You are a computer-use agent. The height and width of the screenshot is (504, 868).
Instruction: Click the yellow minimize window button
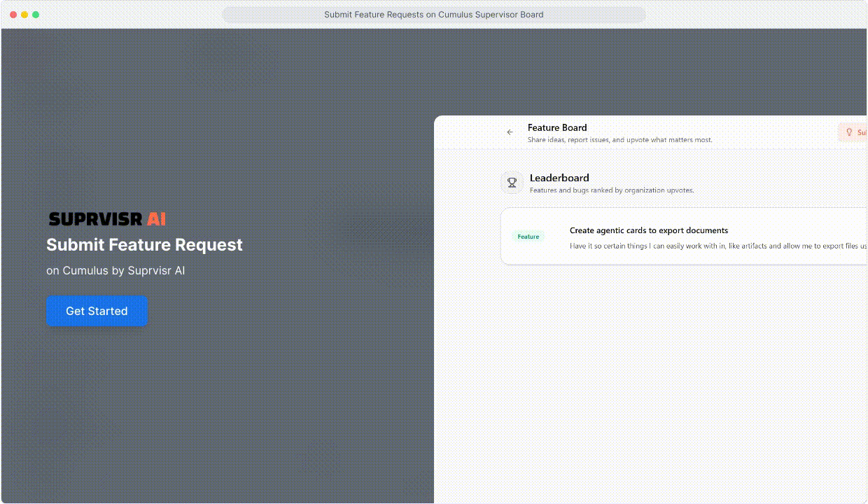pyautogui.click(x=24, y=15)
